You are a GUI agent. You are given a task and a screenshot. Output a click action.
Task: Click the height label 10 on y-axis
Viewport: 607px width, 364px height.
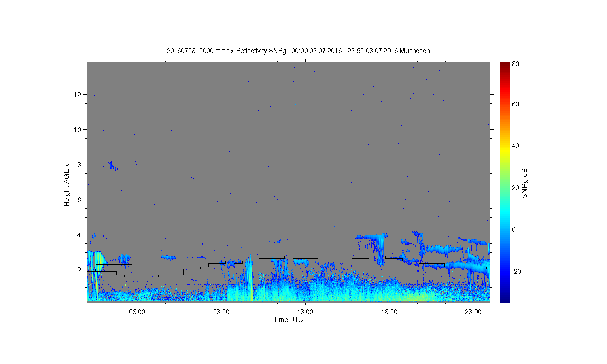tap(78, 130)
